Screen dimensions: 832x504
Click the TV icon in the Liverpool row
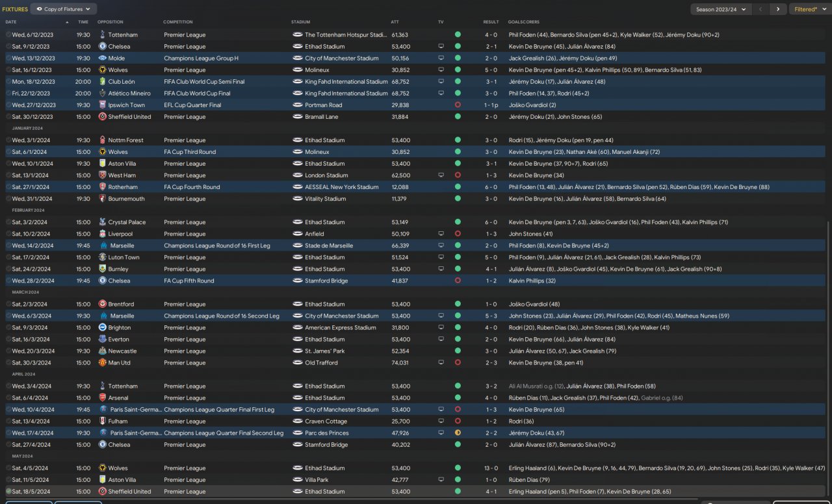click(441, 234)
